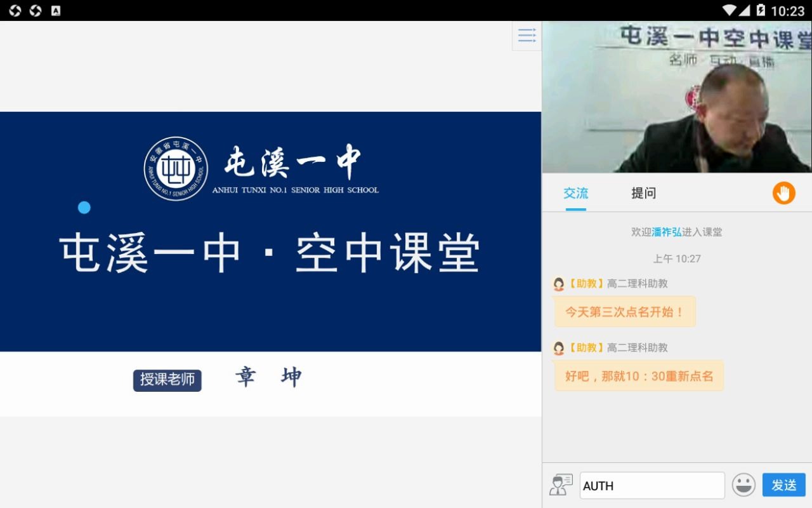
Task: Click the 发送 send button
Action: click(784, 485)
